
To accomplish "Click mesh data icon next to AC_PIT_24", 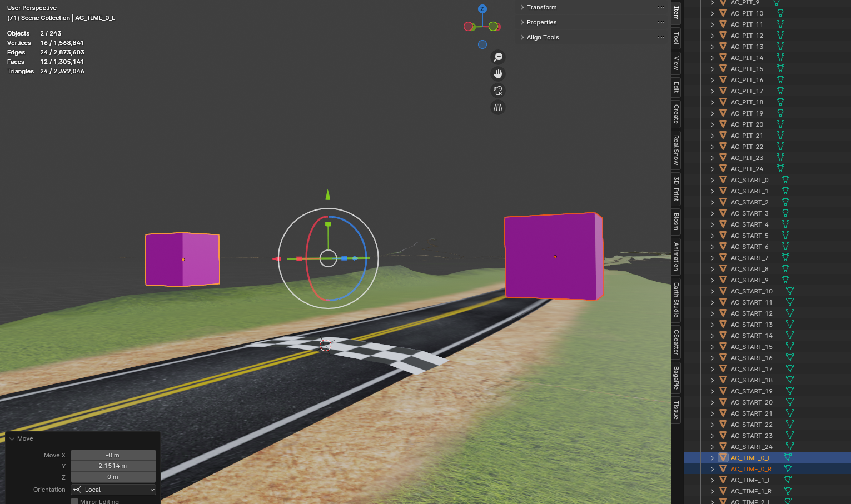I will tap(780, 168).
